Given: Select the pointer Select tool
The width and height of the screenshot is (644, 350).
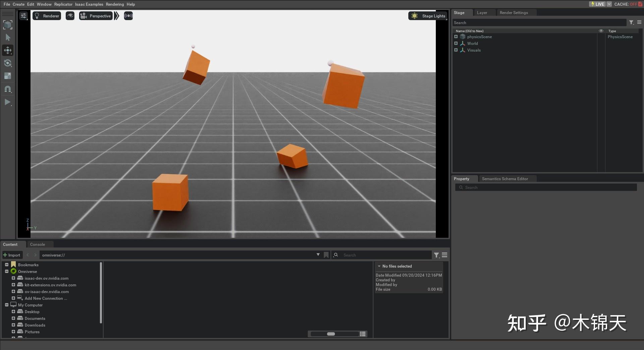Looking at the screenshot, I should point(8,38).
